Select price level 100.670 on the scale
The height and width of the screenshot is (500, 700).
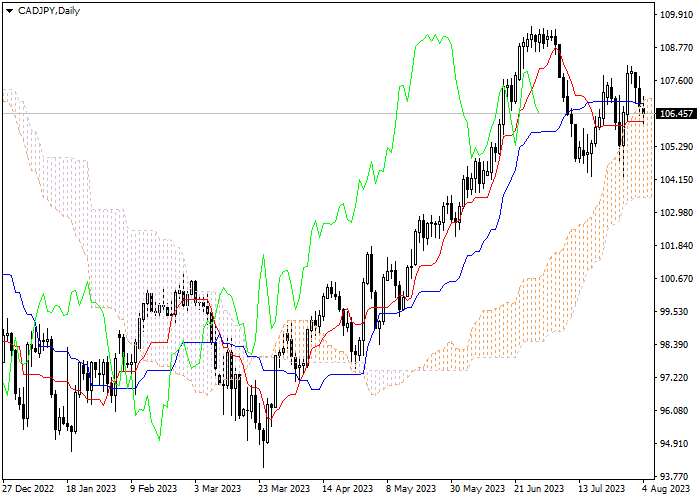click(x=676, y=279)
